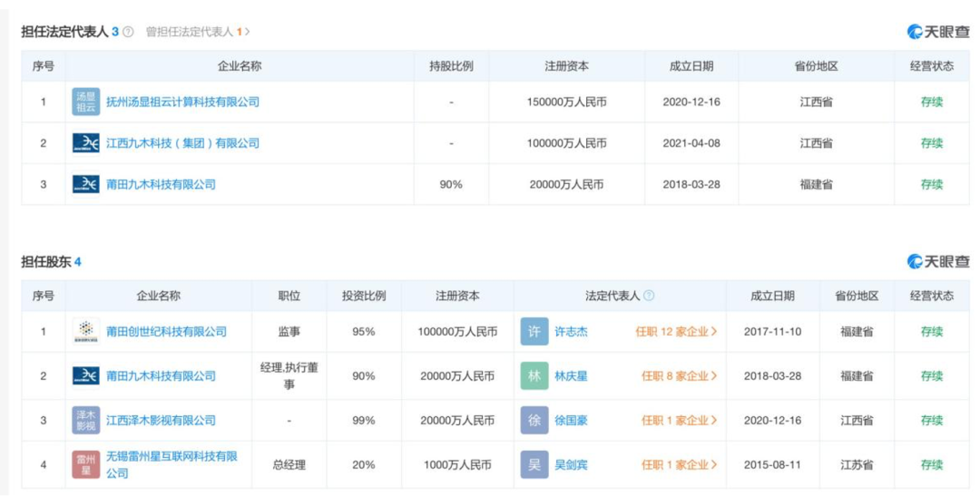Open 江西泽木影视有限公司 company link
This screenshot has width=980, height=496.
161,421
